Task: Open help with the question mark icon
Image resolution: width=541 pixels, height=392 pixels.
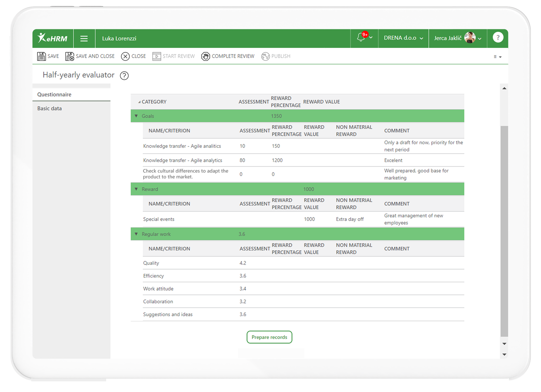Action: [x=498, y=38]
